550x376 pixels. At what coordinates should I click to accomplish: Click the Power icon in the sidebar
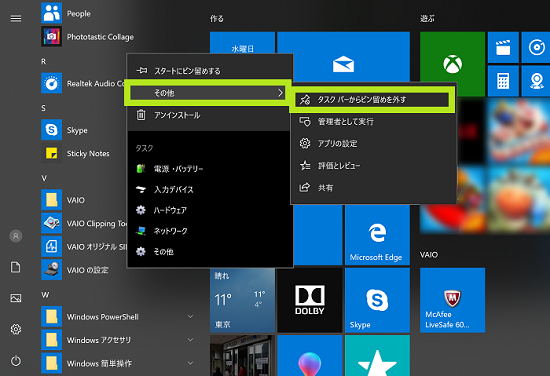pyautogui.click(x=16, y=361)
